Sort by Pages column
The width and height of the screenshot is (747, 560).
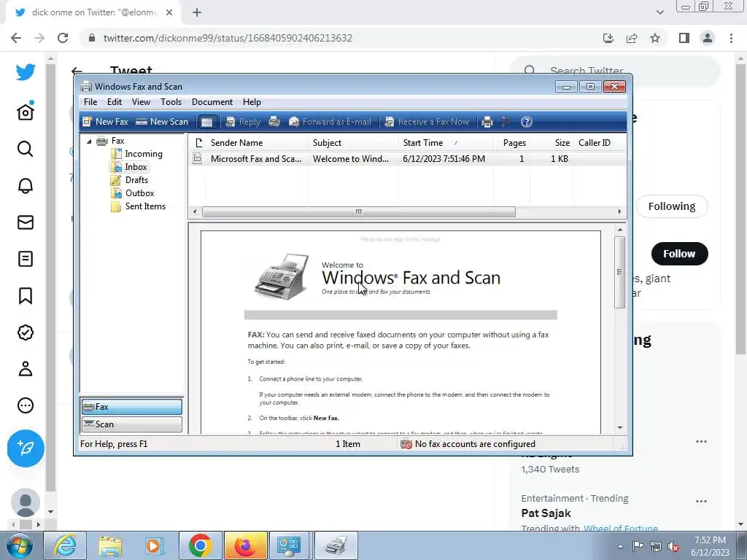tap(511, 143)
